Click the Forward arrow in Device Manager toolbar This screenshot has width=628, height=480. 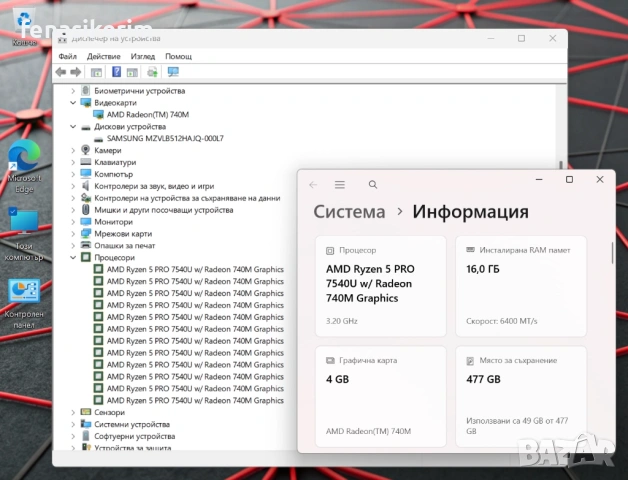click(x=76, y=72)
